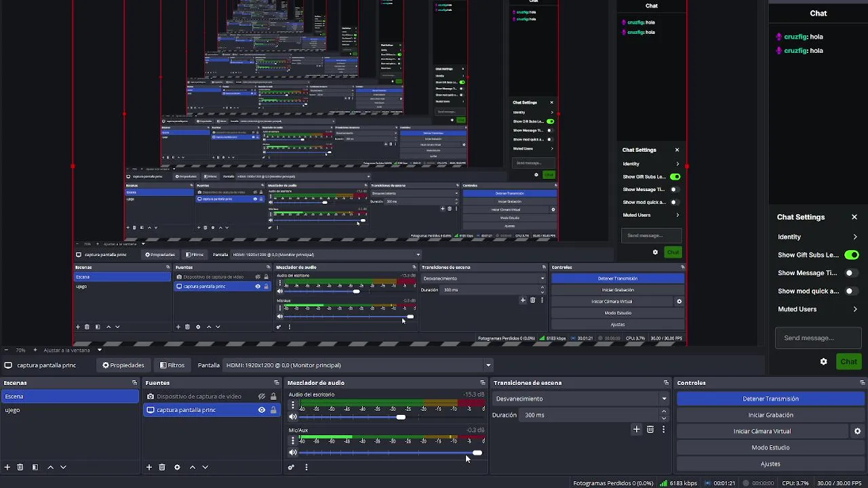Expand Muted Users in Chat Settings dock
The height and width of the screenshot is (488, 868).
[818, 309]
